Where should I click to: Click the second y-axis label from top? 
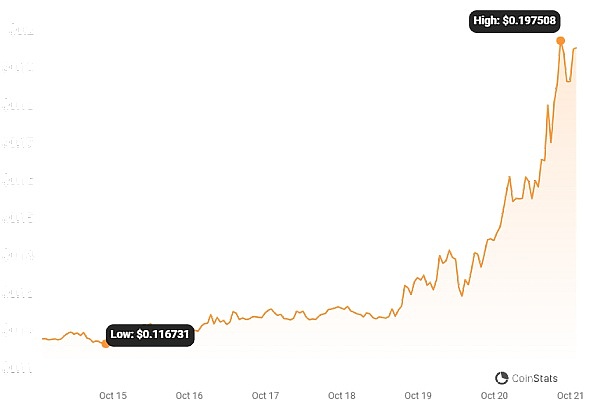pyautogui.click(x=22, y=69)
